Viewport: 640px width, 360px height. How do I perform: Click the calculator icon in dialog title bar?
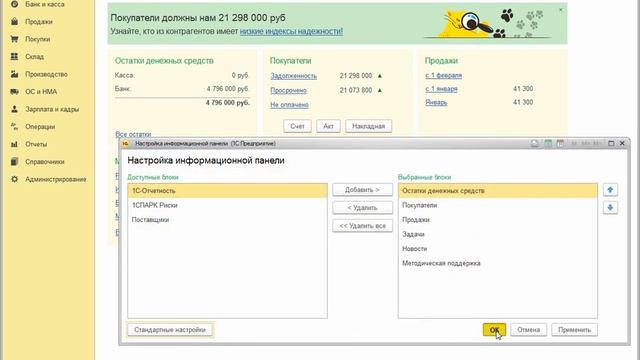pos(548,144)
